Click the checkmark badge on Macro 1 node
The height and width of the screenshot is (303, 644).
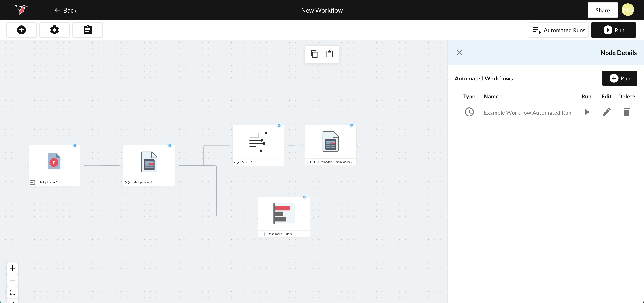click(279, 125)
